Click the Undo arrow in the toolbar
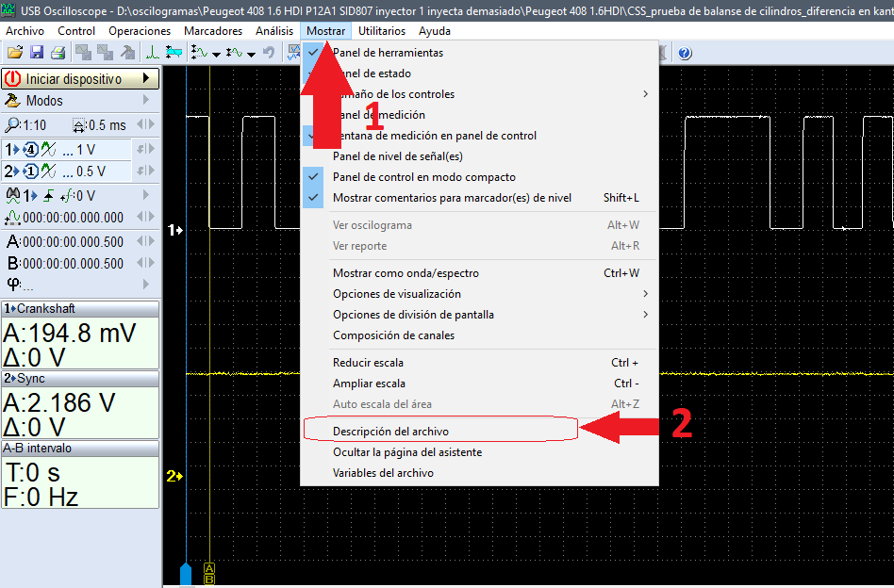 click(268, 53)
